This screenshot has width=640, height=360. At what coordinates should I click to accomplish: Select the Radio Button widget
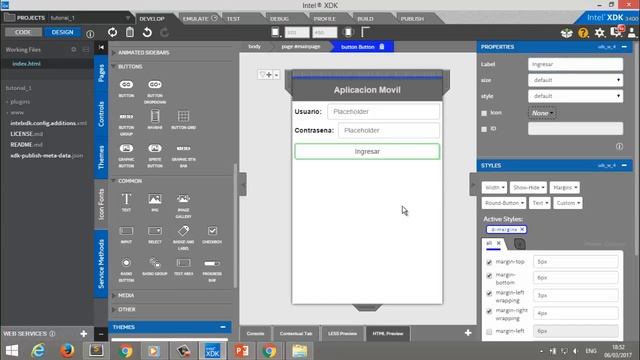tap(126, 269)
